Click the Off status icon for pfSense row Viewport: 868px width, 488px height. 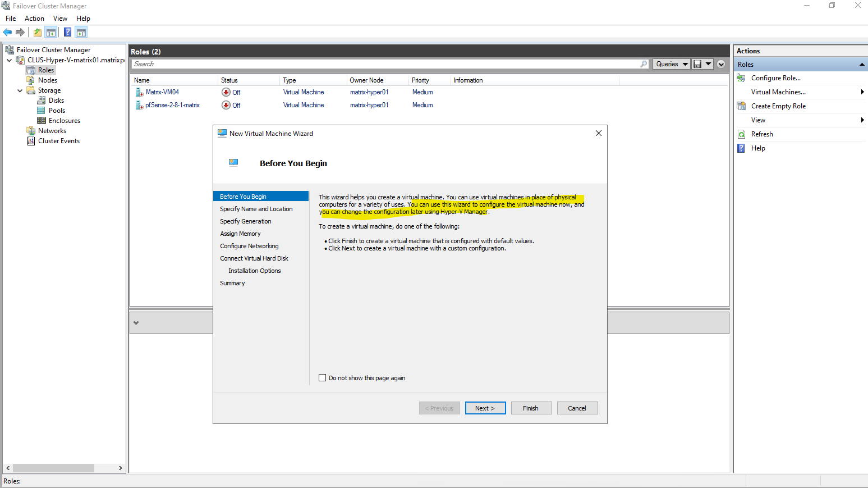click(226, 105)
